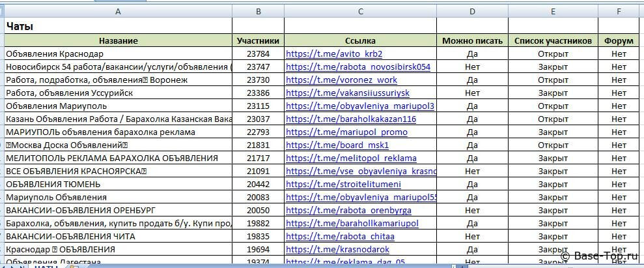Select column C header
Viewport: 644px width, 268px height.
pos(360,11)
